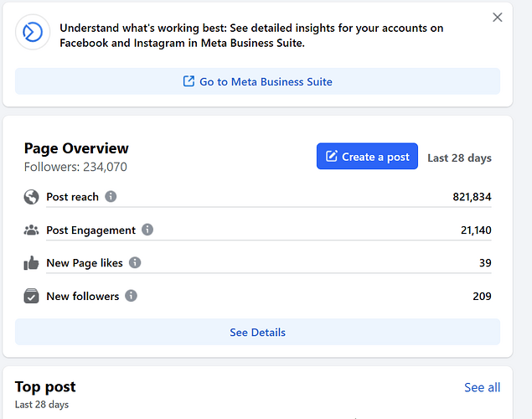Click the Post reach info icon
The image size is (532, 419).
point(111,196)
